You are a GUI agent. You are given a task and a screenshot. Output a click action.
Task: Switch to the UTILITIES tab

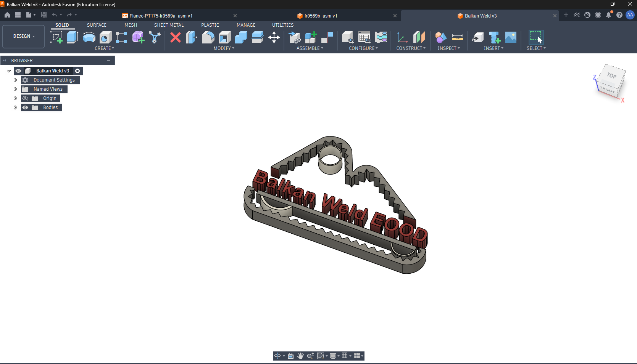[x=283, y=25]
